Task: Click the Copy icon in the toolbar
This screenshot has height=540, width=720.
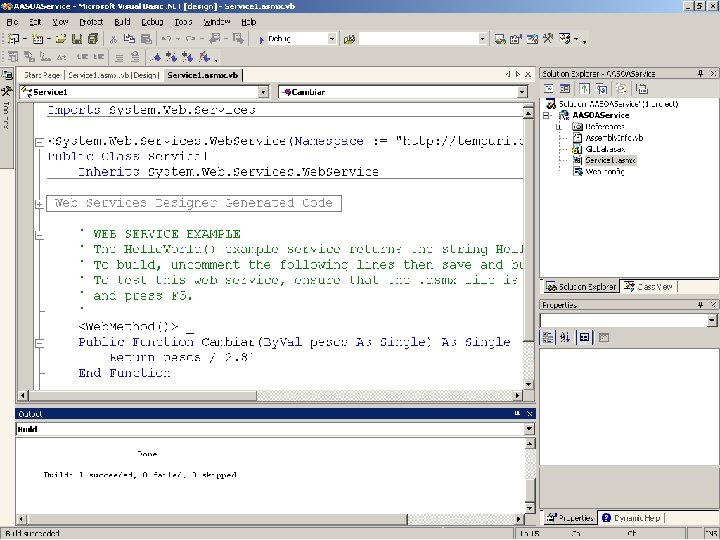Action: pyautogui.click(x=130, y=39)
